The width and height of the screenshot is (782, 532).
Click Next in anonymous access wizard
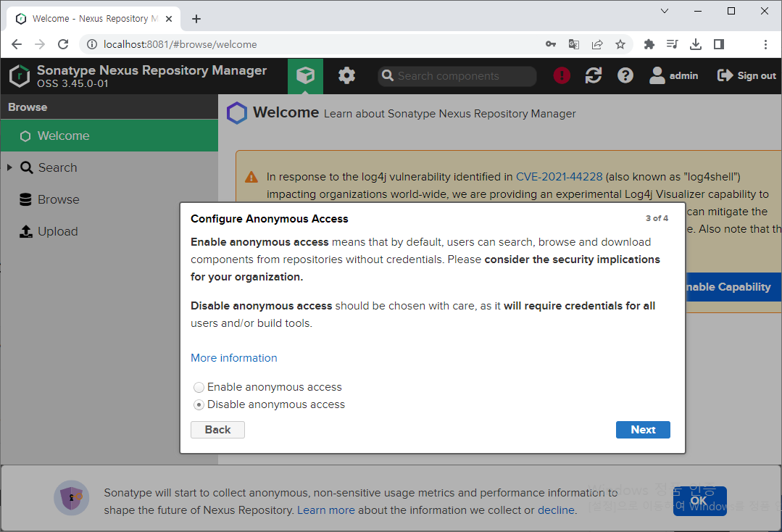(643, 430)
